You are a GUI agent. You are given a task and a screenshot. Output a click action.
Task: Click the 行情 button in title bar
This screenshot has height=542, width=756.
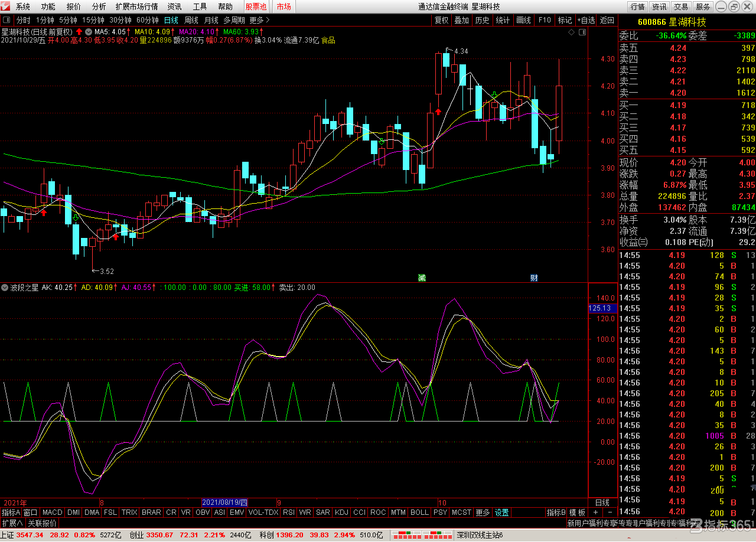click(637, 6)
